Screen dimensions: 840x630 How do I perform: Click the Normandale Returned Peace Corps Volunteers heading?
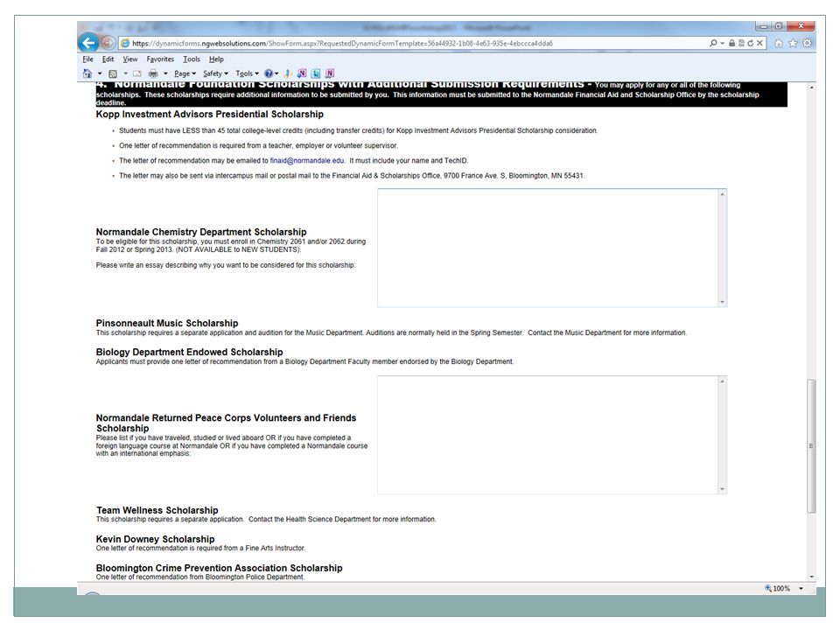(226, 423)
